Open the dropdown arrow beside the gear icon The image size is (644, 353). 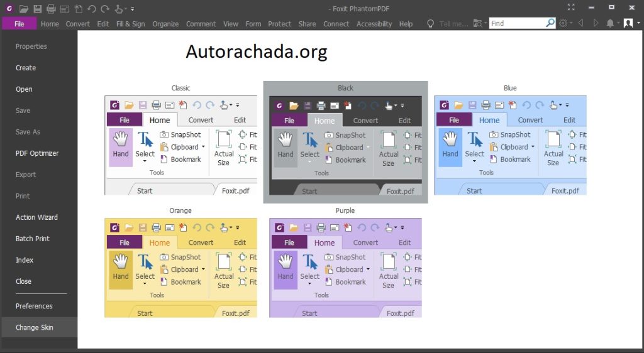point(571,23)
